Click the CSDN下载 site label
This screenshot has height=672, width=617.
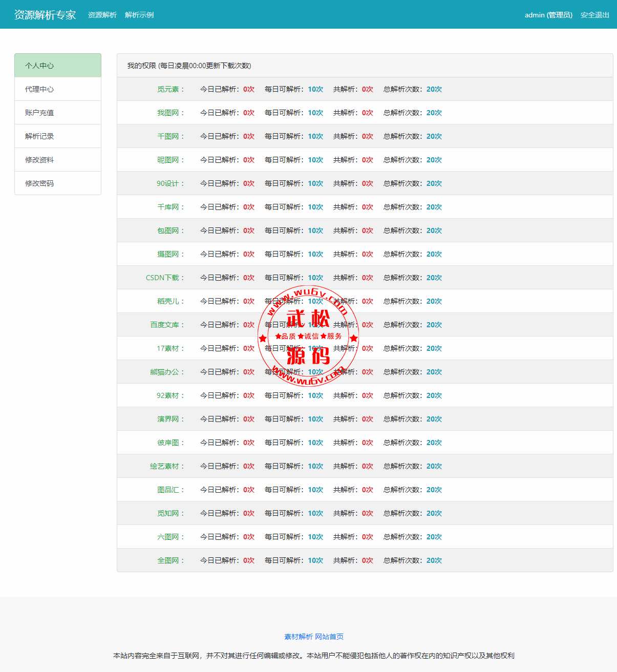click(165, 278)
